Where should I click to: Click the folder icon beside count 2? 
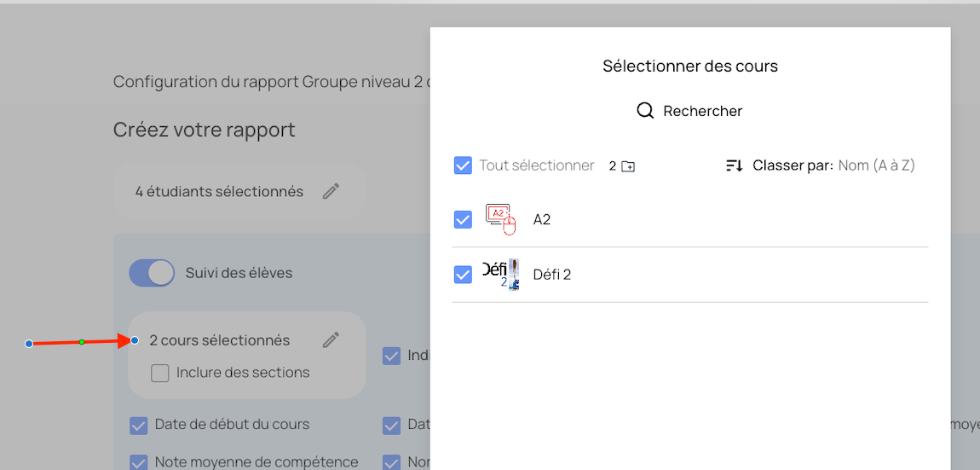point(628,166)
